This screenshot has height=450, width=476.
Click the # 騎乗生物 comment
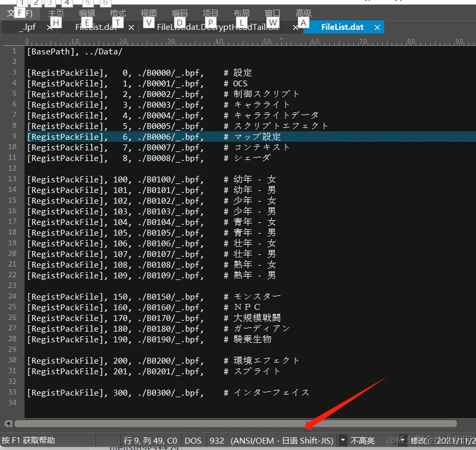[x=248, y=339]
